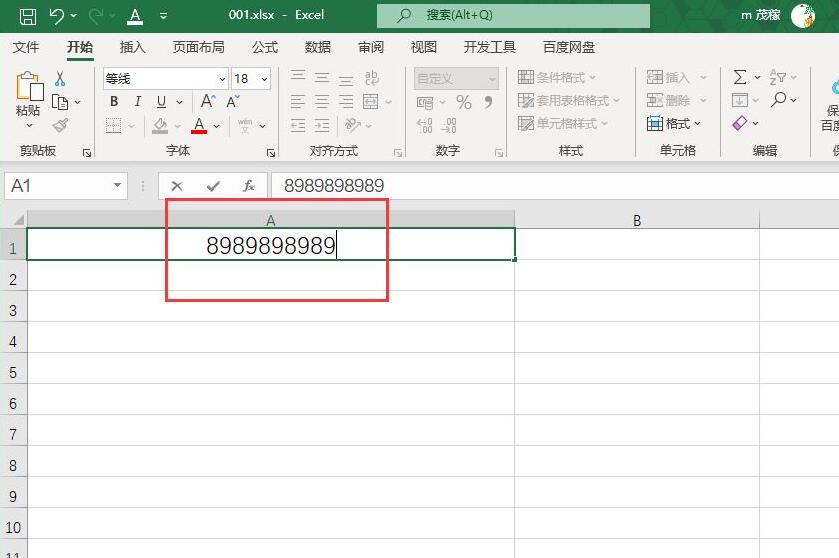Decrease the indent

pos(298,126)
